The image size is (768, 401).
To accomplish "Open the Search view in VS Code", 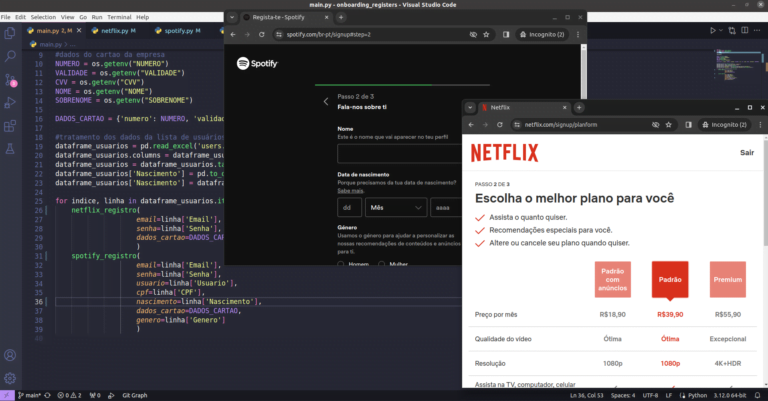I will [x=10, y=56].
